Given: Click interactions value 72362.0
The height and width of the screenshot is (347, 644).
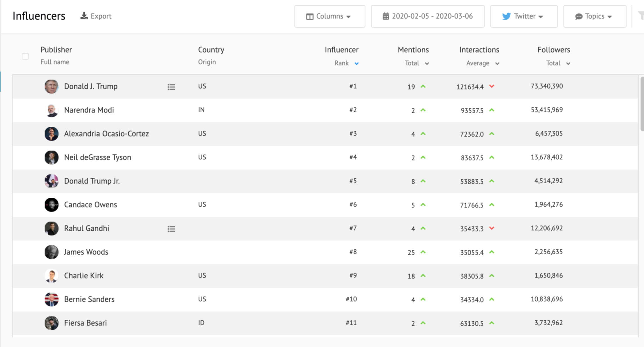Looking at the screenshot, I should pos(472,134).
